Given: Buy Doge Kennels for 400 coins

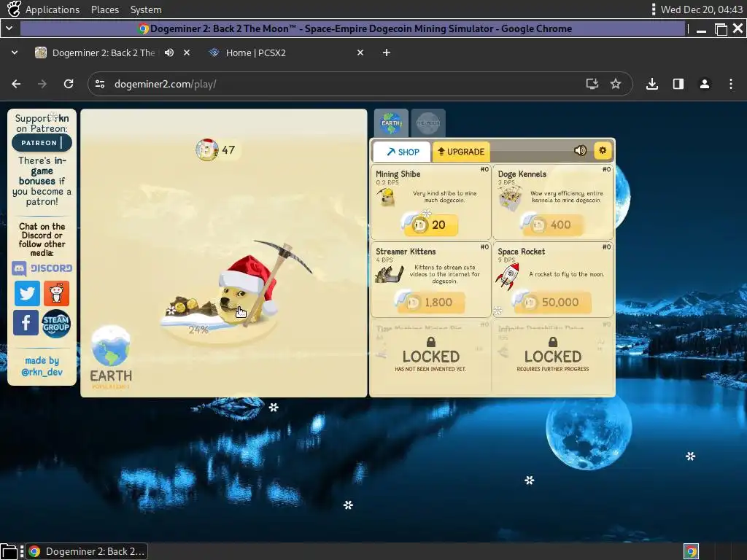Looking at the screenshot, I should (553, 225).
